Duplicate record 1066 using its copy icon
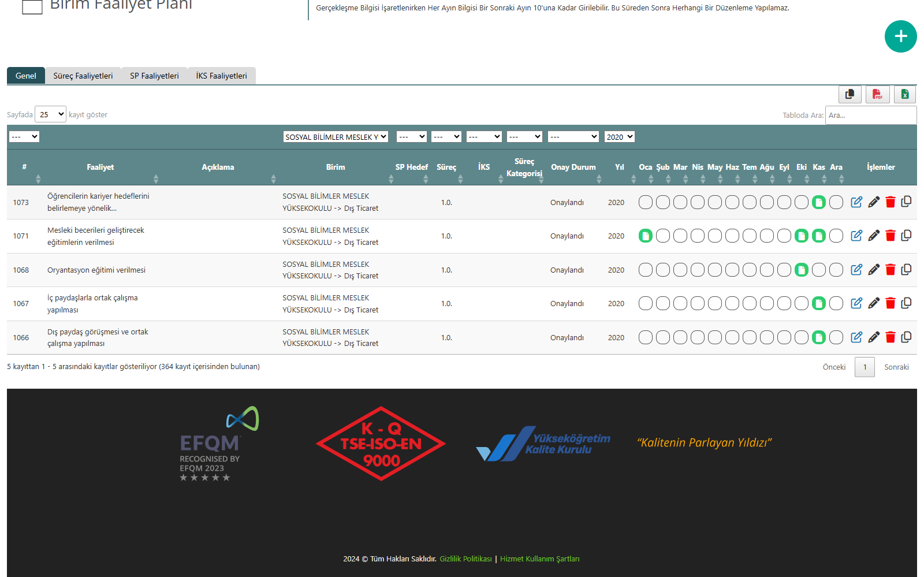 click(x=906, y=337)
